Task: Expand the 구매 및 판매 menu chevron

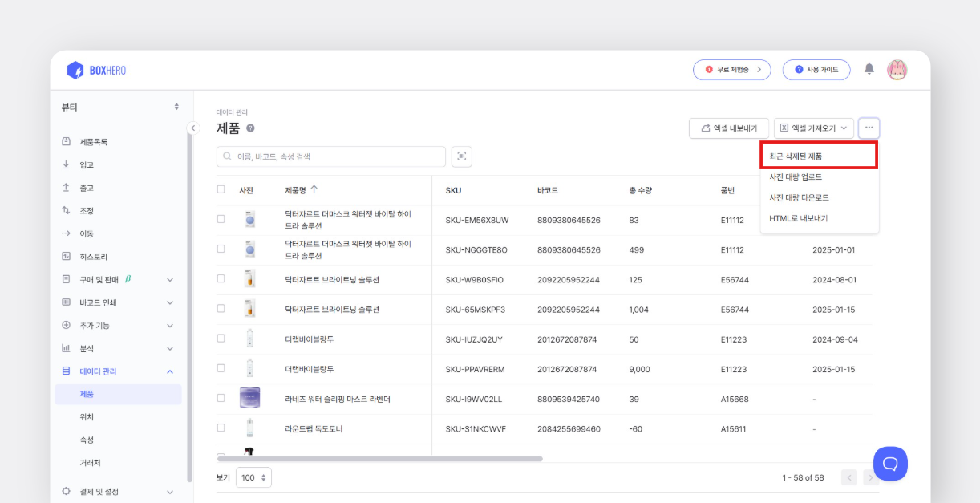Action: pos(170,279)
